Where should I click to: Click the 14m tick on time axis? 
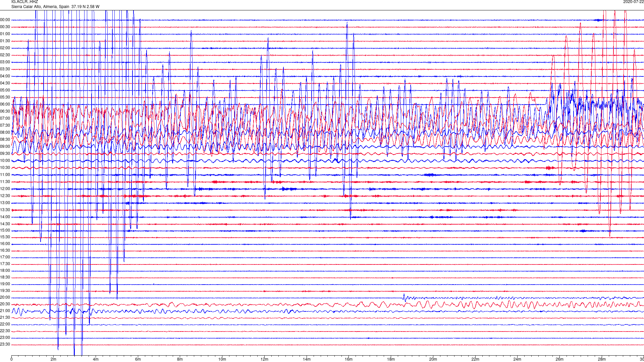(x=307, y=359)
